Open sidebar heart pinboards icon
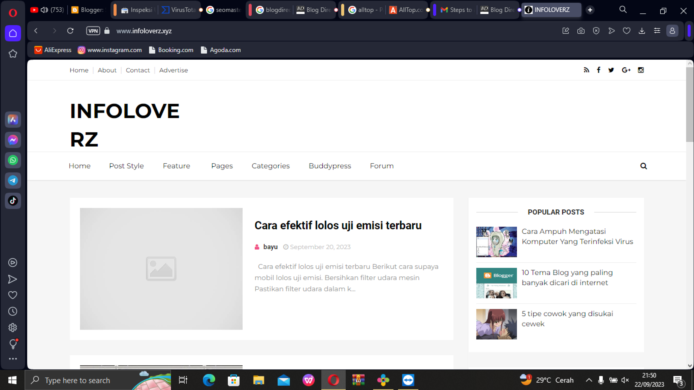The width and height of the screenshot is (694, 390). (13, 295)
